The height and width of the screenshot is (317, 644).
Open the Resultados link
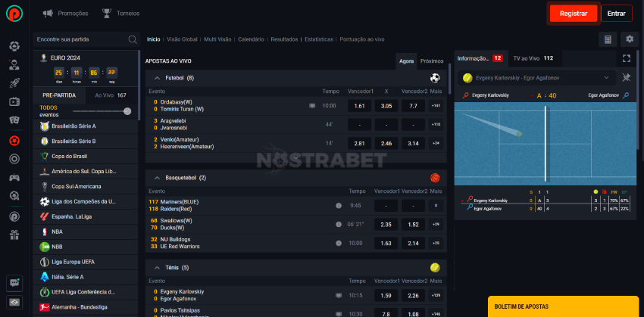(x=284, y=39)
